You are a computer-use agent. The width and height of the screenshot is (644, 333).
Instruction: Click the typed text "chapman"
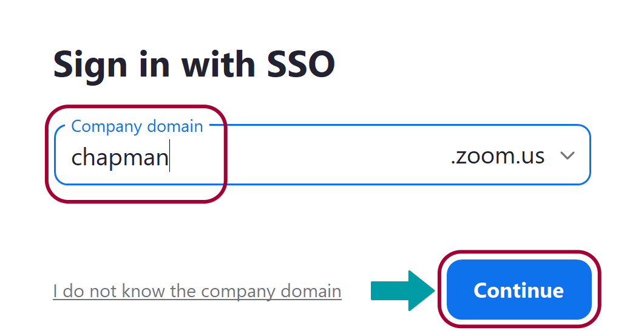(x=119, y=158)
